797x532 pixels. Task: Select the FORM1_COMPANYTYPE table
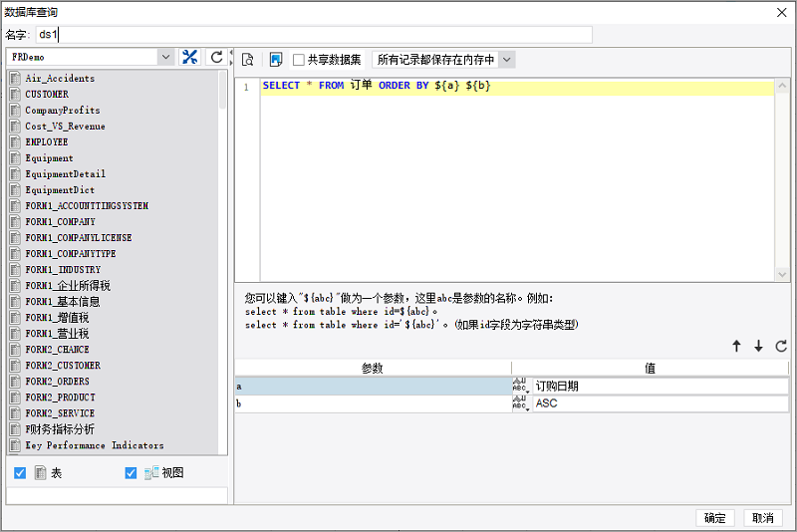pos(70,254)
